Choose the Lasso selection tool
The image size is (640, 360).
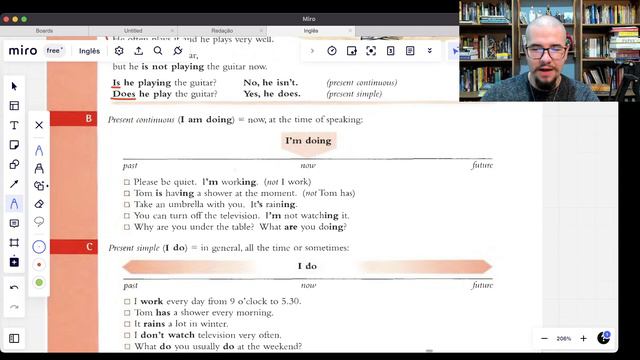39,222
